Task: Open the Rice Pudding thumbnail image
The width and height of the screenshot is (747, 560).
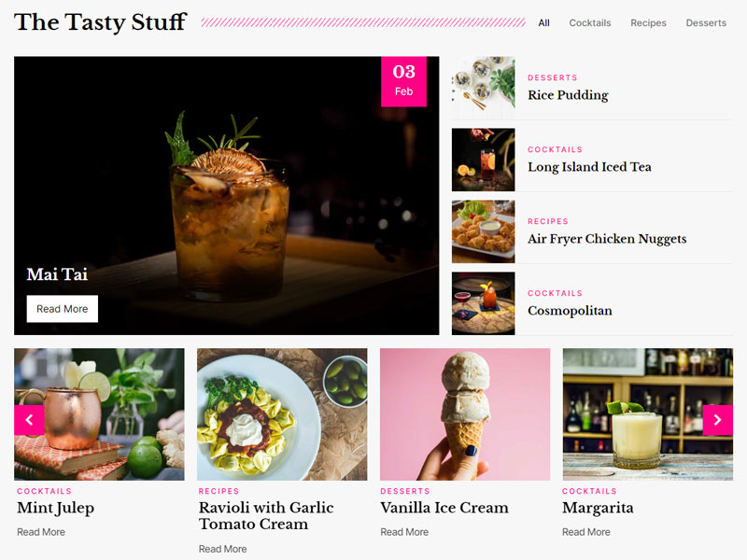Action: (x=483, y=88)
